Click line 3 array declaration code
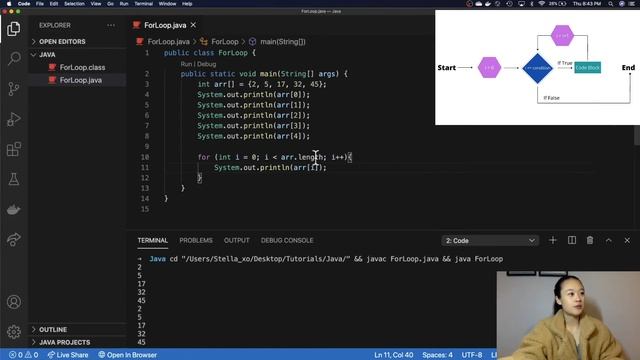Screen dimensions: 640x360 262,84
